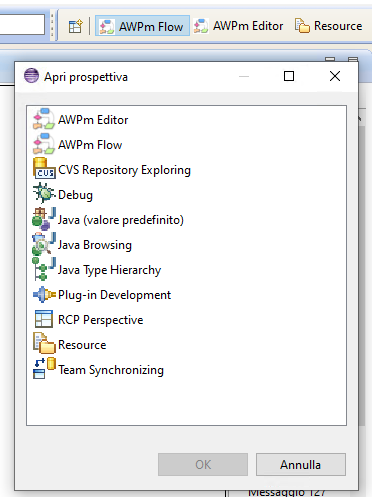Click the Team Synchronizing icon
The height and width of the screenshot is (497, 372).
(x=44, y=368)
